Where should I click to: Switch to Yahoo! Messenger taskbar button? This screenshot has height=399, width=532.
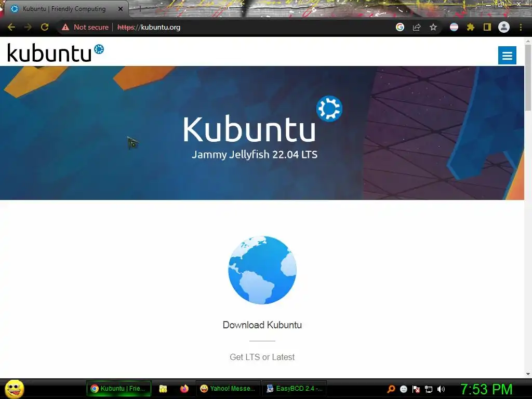(228, 389)
